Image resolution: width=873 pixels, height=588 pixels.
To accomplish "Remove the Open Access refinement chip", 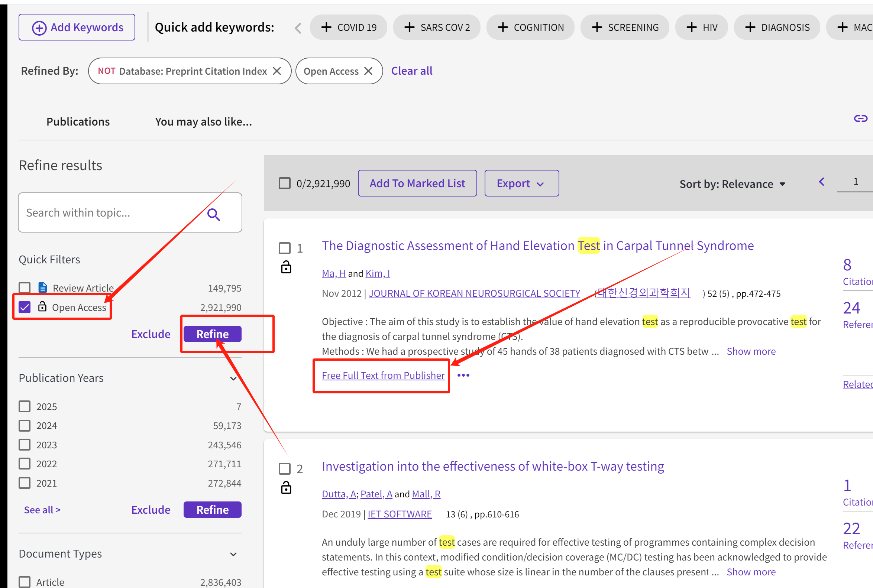I will coord(368,71).
